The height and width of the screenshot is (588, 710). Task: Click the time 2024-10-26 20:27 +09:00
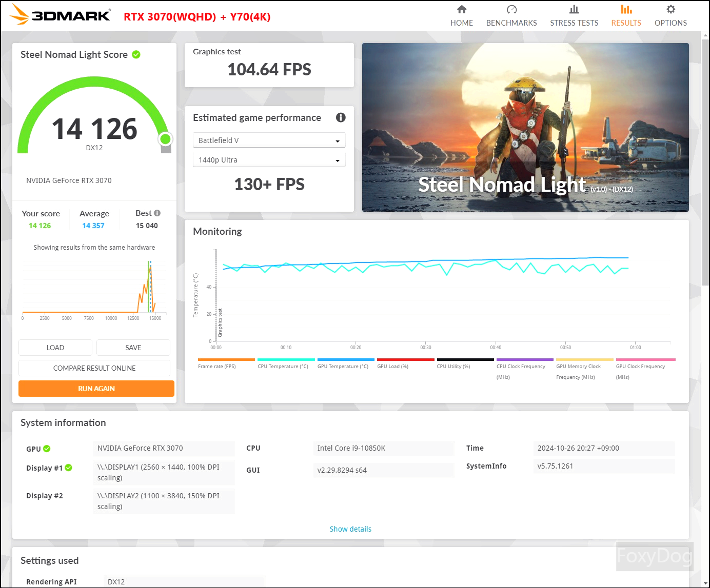pos(604,448)
